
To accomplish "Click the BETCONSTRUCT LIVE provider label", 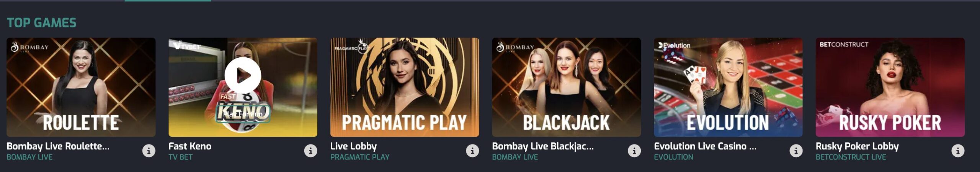I will [851, 157].
